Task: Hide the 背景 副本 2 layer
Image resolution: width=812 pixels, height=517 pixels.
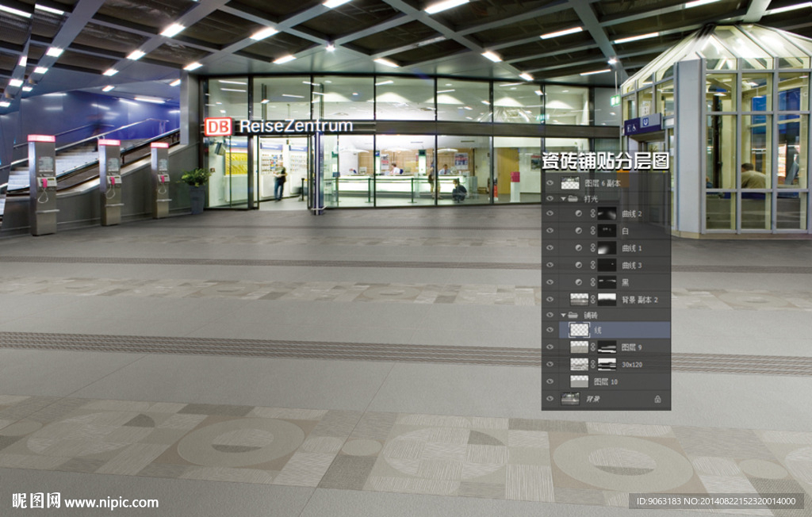Action: click(550, 299)
